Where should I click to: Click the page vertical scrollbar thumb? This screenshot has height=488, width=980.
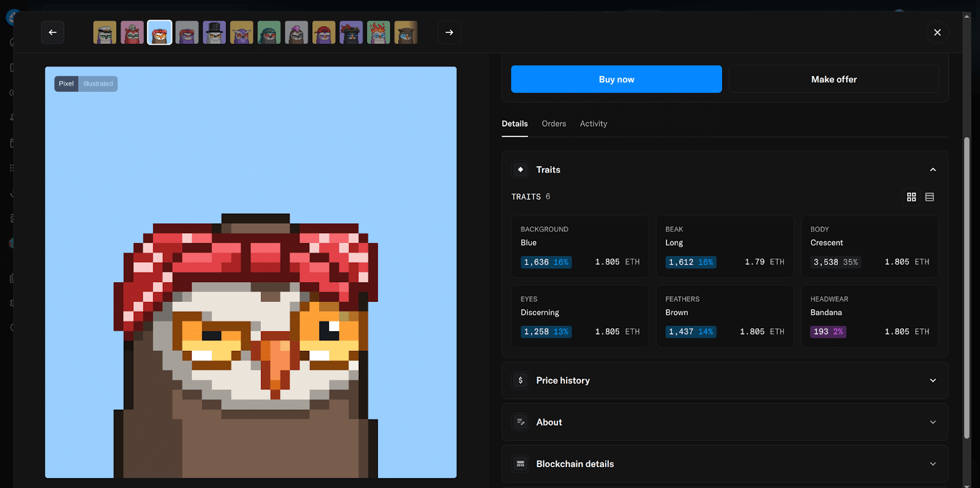tap(967, 288)
